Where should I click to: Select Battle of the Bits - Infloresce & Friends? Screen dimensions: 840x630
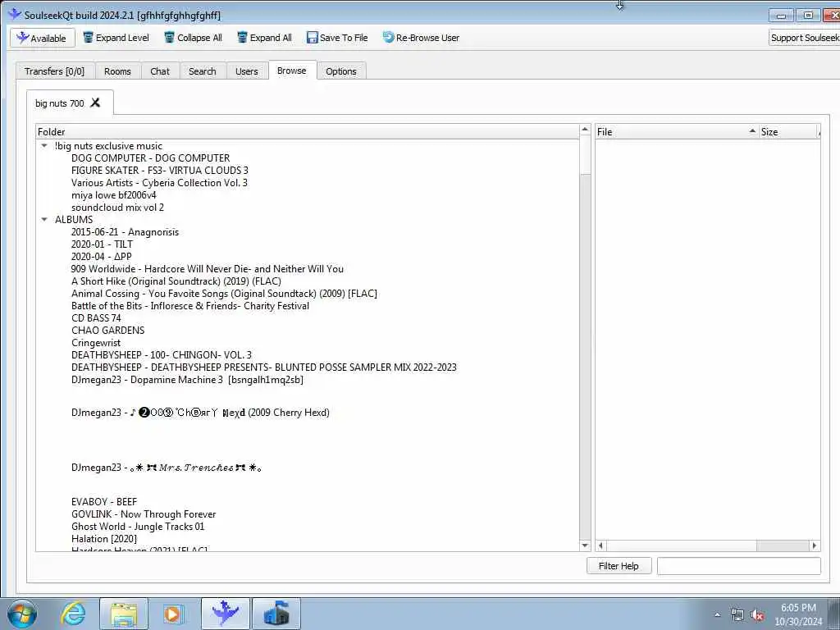coord(190,306)
